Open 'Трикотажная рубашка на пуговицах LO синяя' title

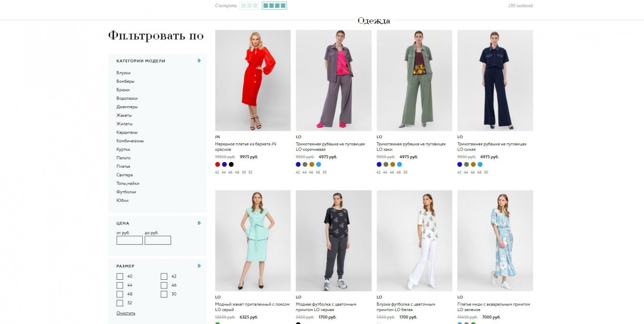[x=492, y=147]
